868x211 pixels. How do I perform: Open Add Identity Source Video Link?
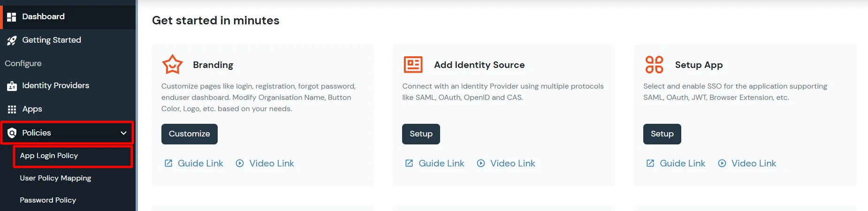513,163
